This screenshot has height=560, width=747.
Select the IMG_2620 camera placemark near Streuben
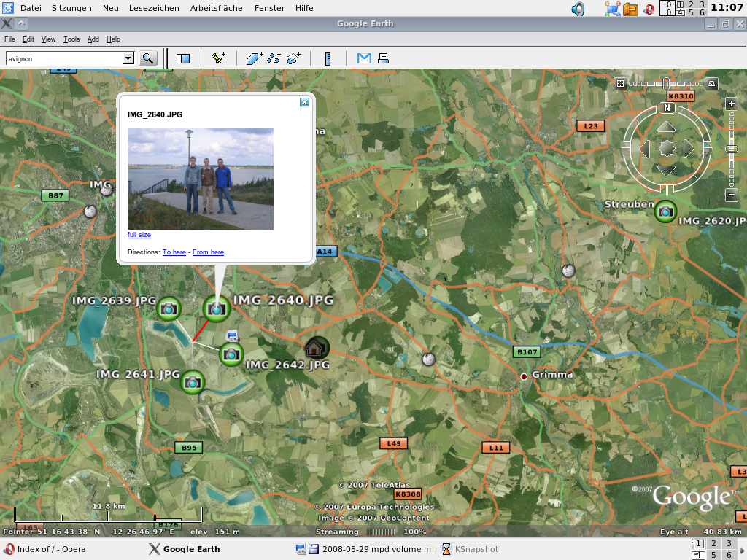[x=665, y=211]
